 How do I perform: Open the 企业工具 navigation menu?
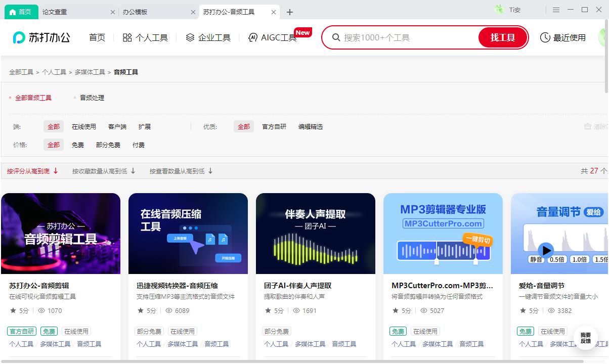[x=208, y=37]
